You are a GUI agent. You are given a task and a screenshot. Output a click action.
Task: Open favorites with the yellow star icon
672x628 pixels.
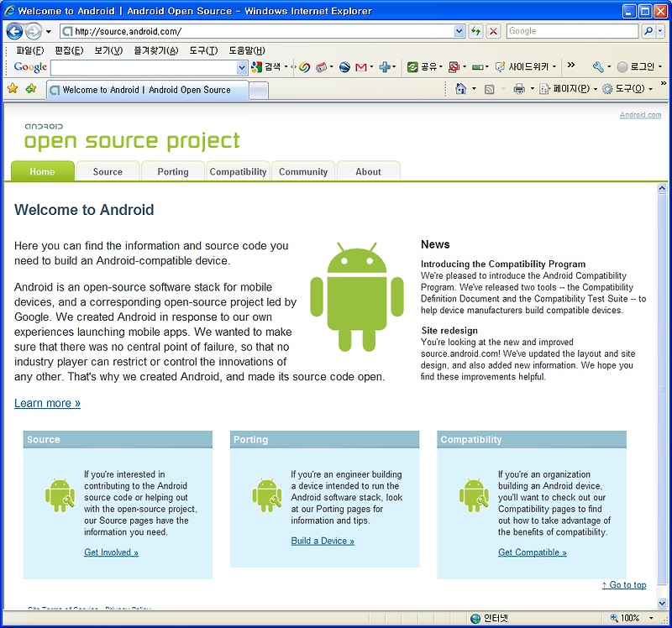click(13, 87)
